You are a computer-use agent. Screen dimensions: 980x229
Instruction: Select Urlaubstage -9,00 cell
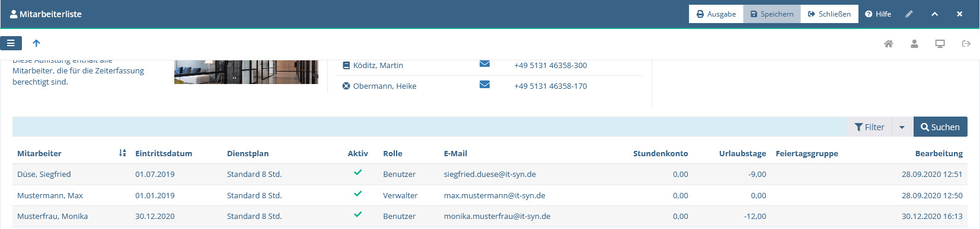[757, 175]
